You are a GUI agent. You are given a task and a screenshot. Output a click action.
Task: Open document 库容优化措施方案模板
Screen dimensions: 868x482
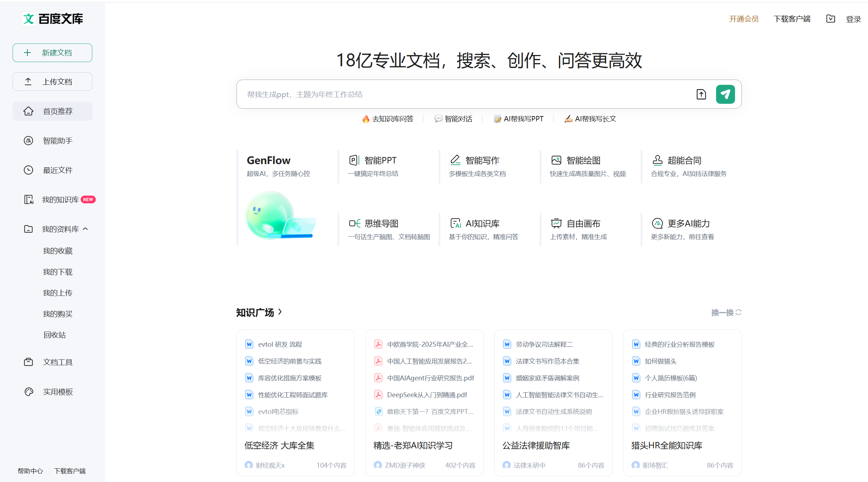290,378
